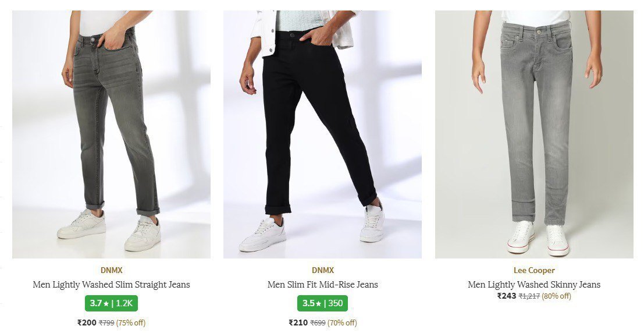Click the struck-through ₹1,217 original price
Viewport: 644px width, 333px height.
point(529,296)
